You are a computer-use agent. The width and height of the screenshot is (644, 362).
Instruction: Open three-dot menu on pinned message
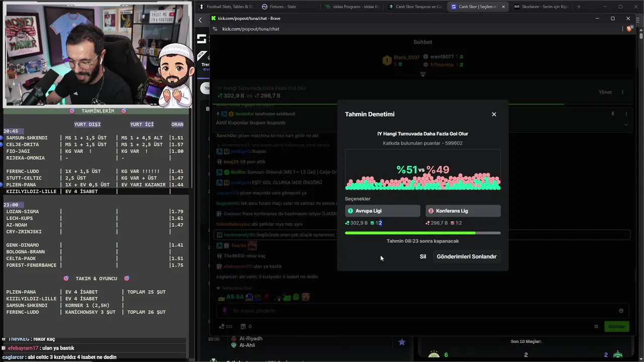pos(626,114)
